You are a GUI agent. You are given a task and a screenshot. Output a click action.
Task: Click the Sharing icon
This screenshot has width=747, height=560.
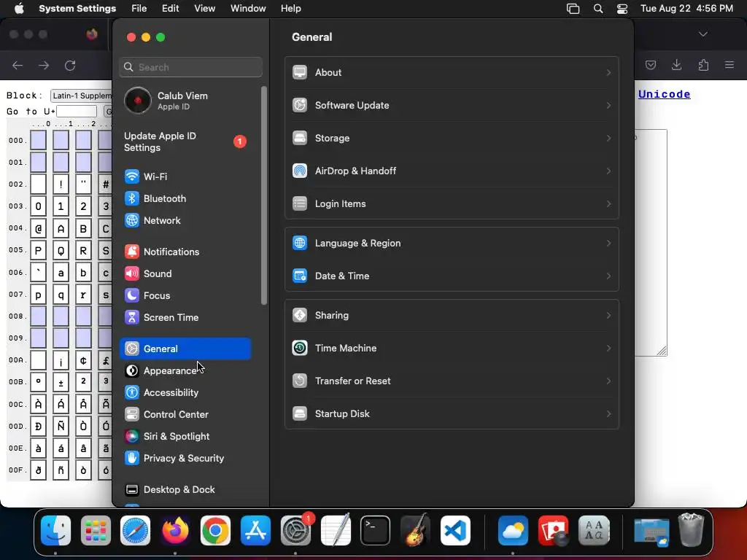pyautogui.click(x=300, y=316)
